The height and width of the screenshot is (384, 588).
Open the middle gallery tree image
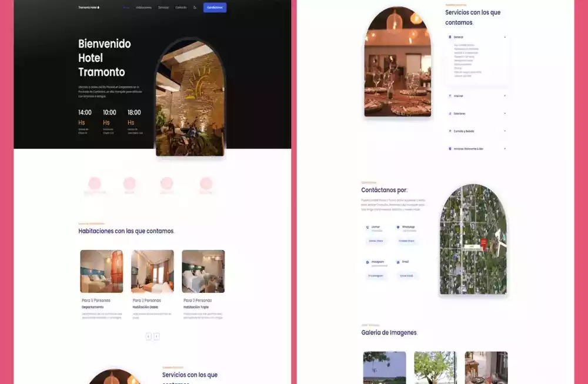(435, 368)
